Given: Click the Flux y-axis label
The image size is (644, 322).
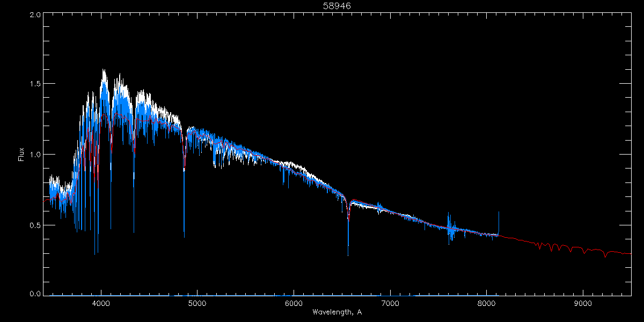Looking at the screenshot, I should coord(21,154).
